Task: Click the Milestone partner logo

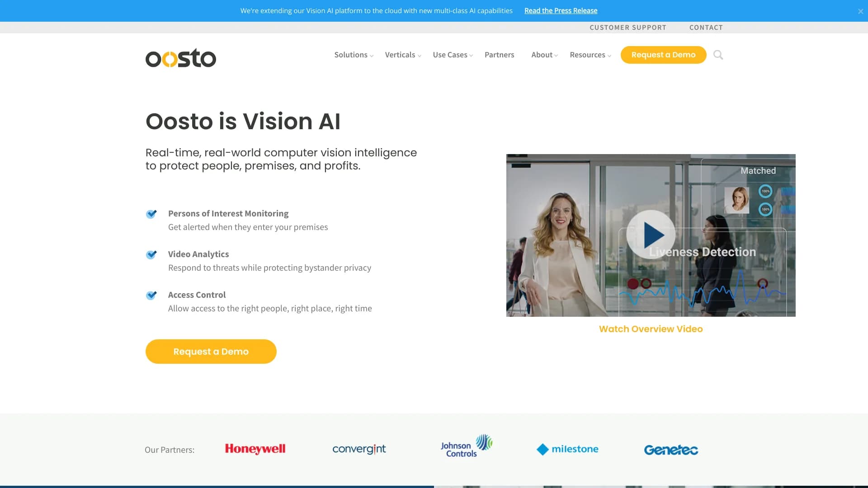Action: (x=567, y=449)
